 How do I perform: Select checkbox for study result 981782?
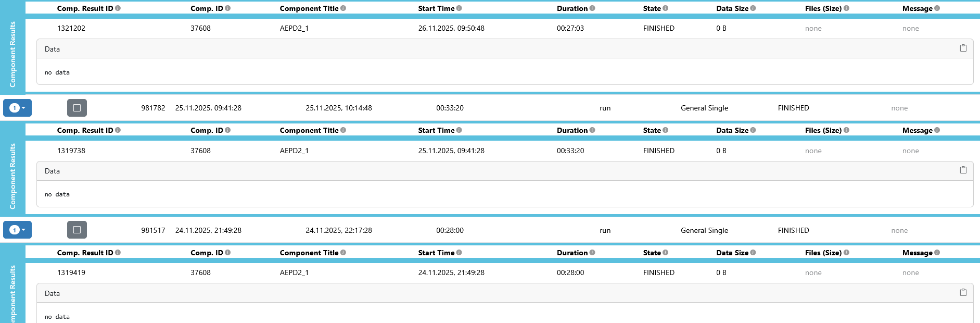point(77,108)
